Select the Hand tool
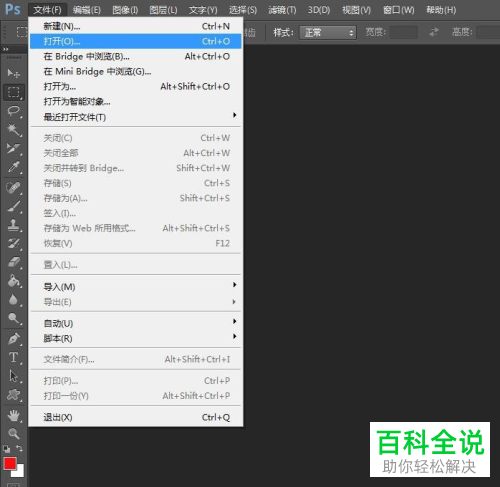The width and height of the screenshot is (500, 487). [13, 415]
